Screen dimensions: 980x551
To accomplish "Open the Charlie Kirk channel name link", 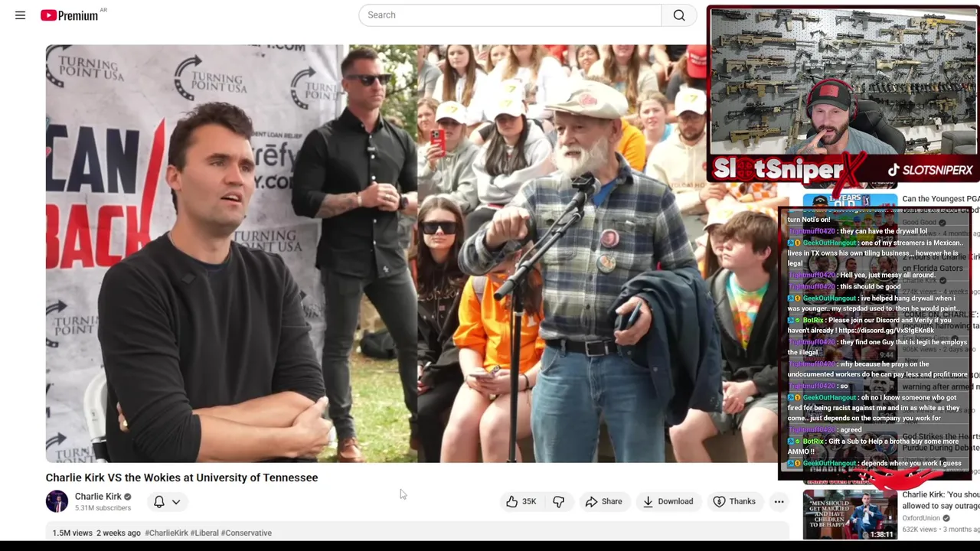I will click(x=98, y=497).
